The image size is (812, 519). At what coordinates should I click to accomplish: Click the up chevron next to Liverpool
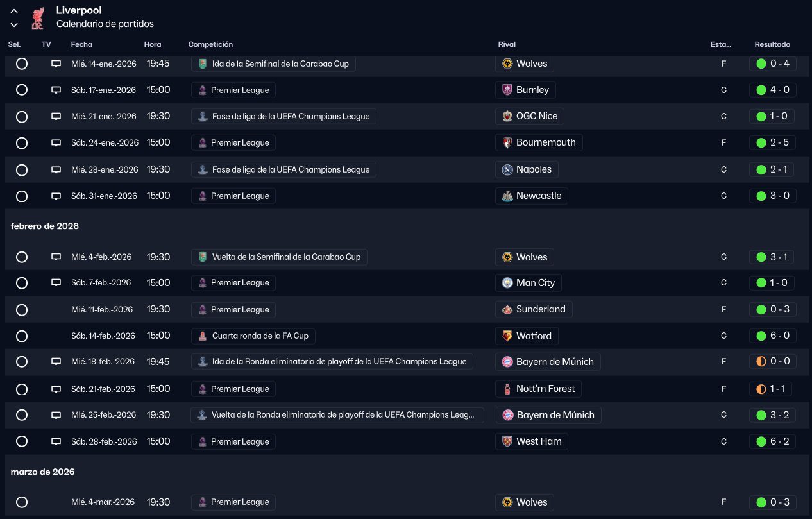[x=14, y=11]
